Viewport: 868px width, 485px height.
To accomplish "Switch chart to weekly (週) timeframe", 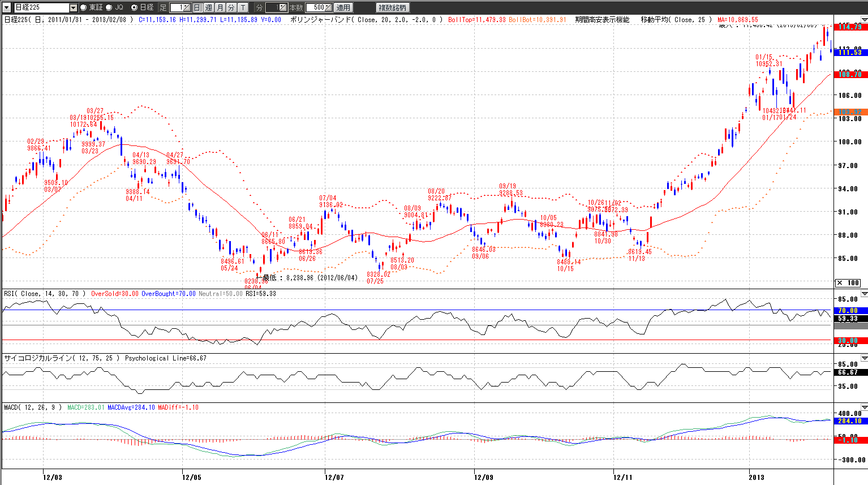I will pos(208,7).
